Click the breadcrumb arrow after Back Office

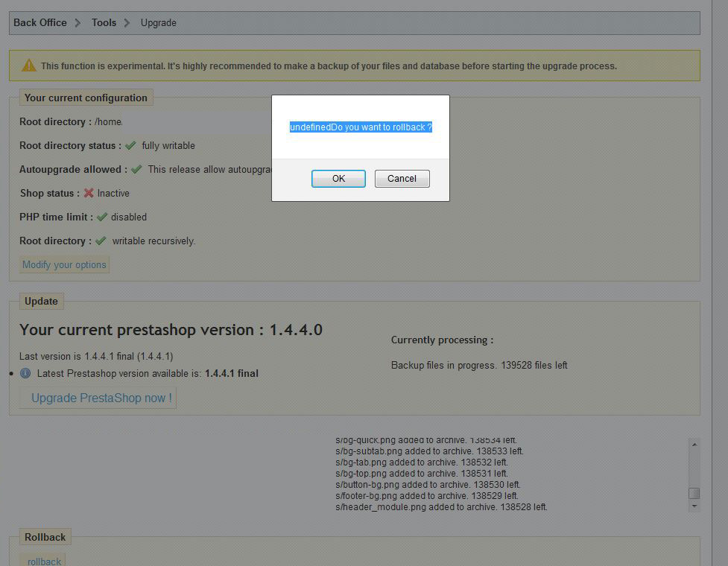pos(77,23)
